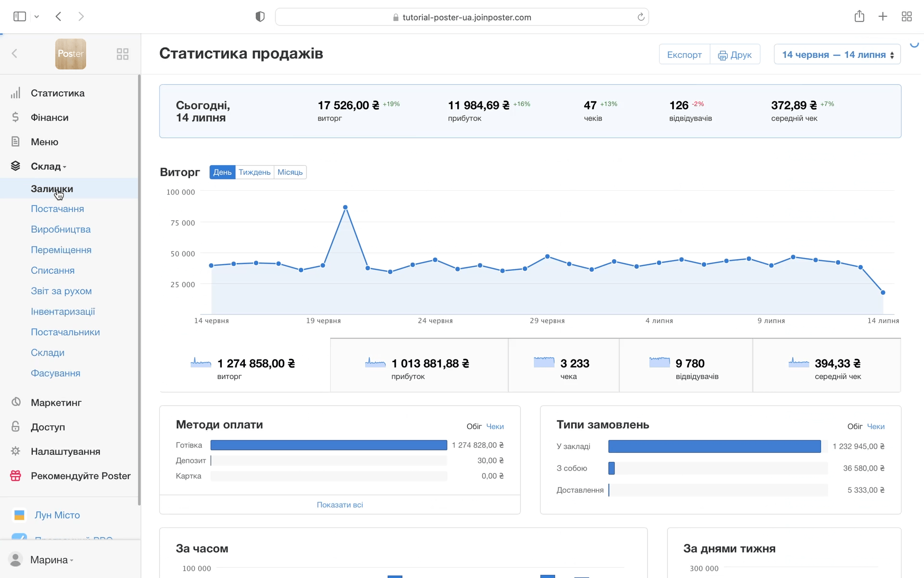Open the Марина user dropdown
Screen dimensions: 924x578
[51, 560]
